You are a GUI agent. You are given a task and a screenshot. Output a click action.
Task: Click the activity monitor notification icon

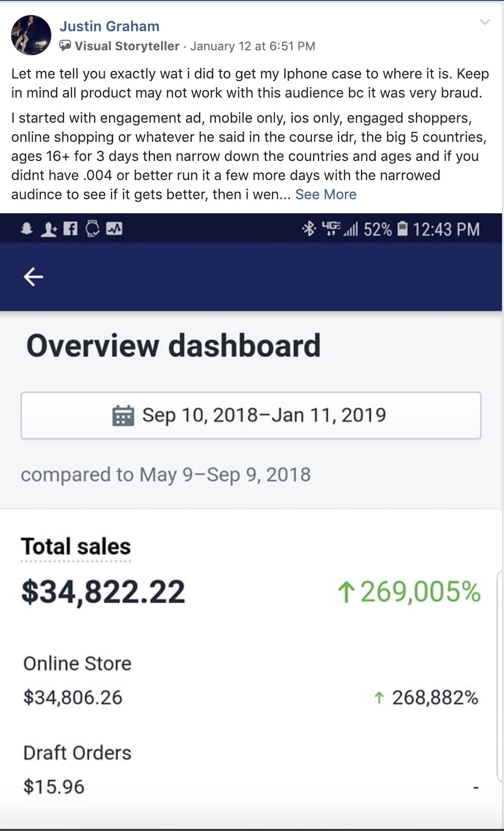point(115,229)
